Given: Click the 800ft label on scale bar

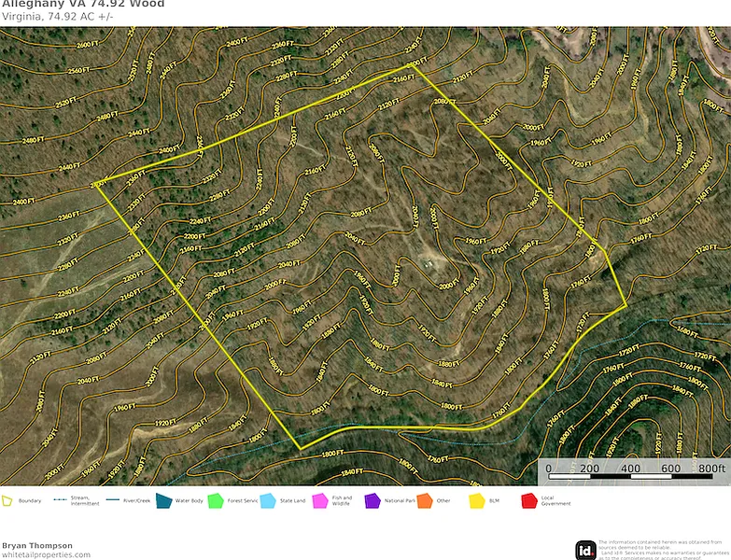Looking at the screenshot, I should pyautogui.click(x=712, y=469).
